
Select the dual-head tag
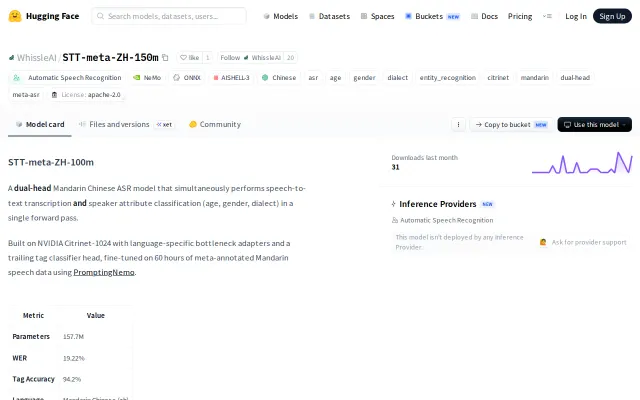click(x=575, y=78)
